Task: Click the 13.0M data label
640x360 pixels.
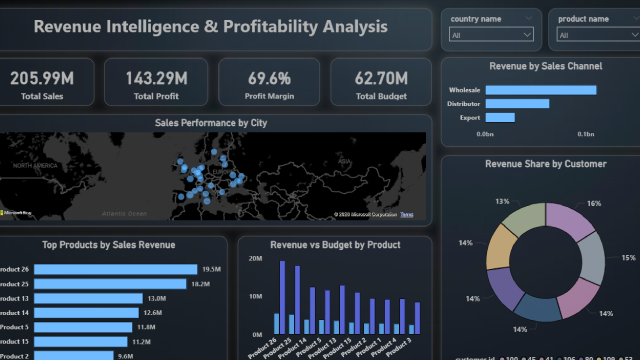Action: click(157, 298)
